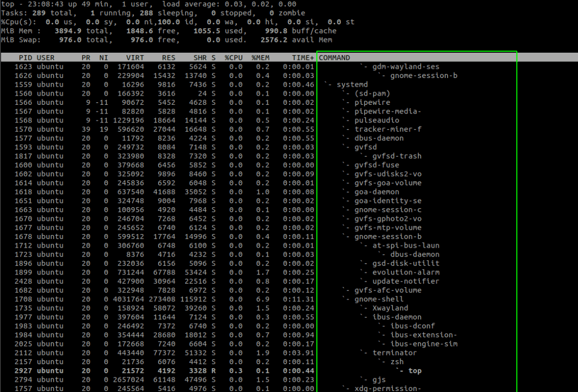The height and width of the screenshot is (392, 578).
Task: Click the R status of PID 2927
Action: pos(213,371)
